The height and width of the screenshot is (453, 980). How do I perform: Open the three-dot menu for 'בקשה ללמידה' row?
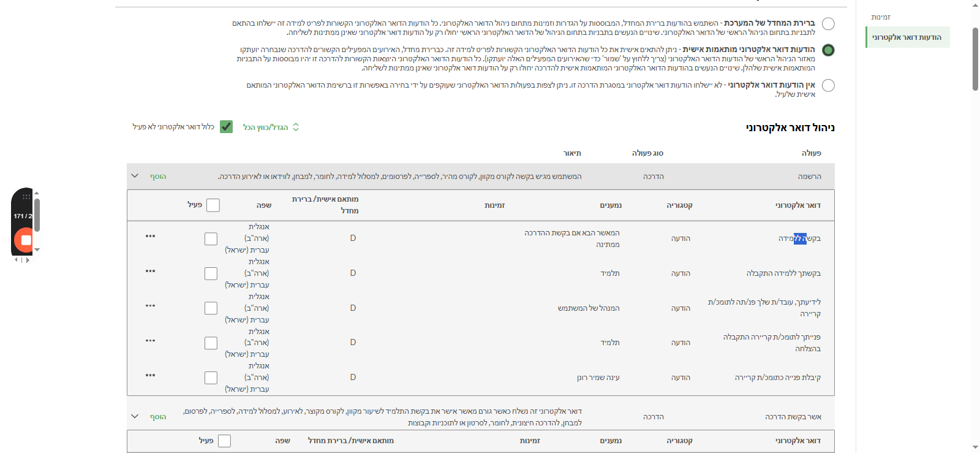pyautogui.click(x=150, y=236)
